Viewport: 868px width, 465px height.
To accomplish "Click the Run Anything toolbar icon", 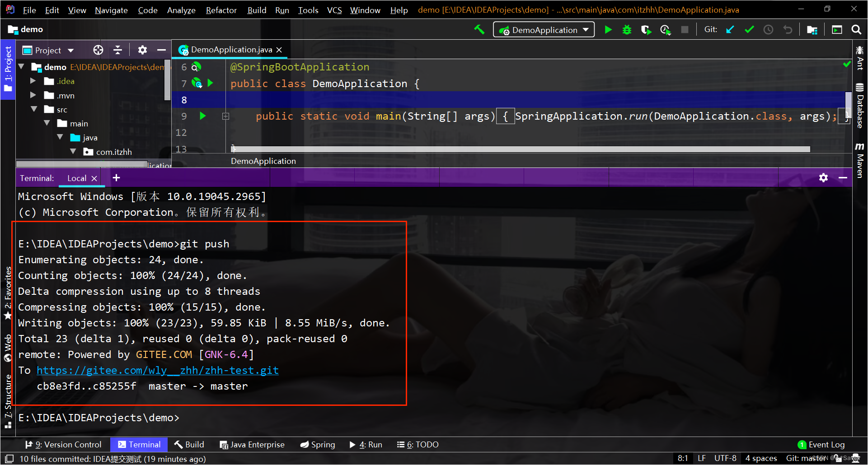I will (x=837, y=30).
